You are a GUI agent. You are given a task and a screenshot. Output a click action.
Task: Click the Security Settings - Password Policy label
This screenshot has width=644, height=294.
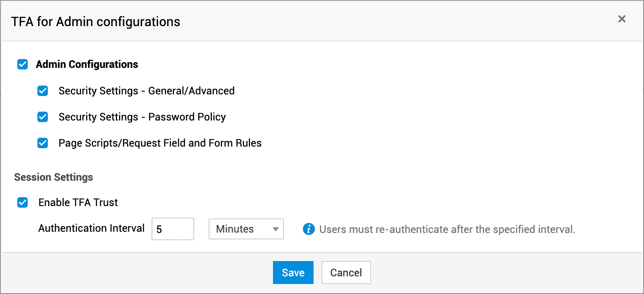click(142, 117)
